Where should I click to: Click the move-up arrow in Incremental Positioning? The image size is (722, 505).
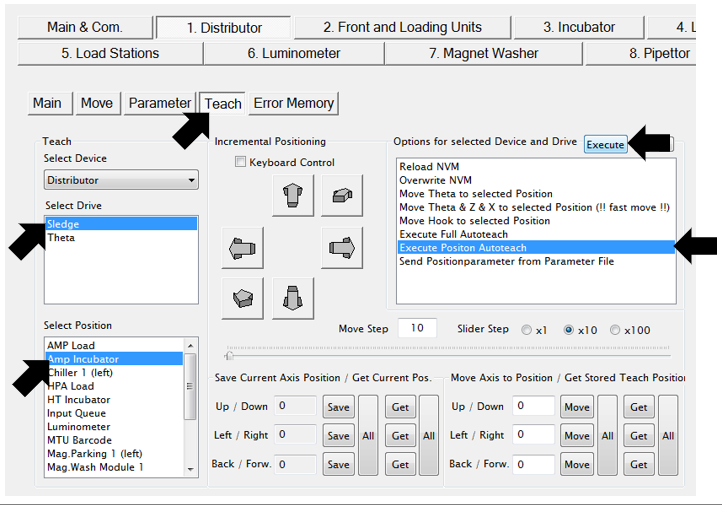(292, 195)
